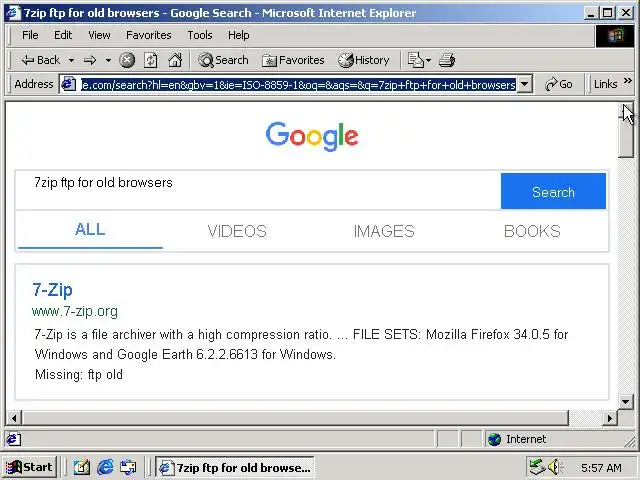The width and height of the screenshot is (640, 480).
Task: Click the Show Desktop Quick Launch icon
Action: tap(82, 467)
